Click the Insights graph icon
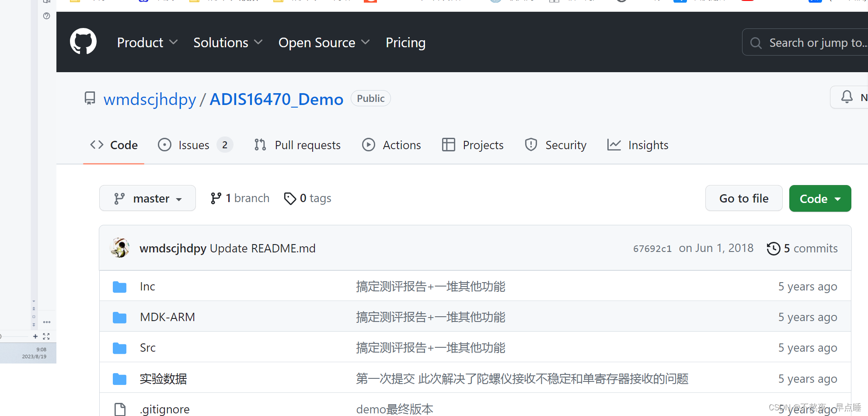 coord(614,145)
